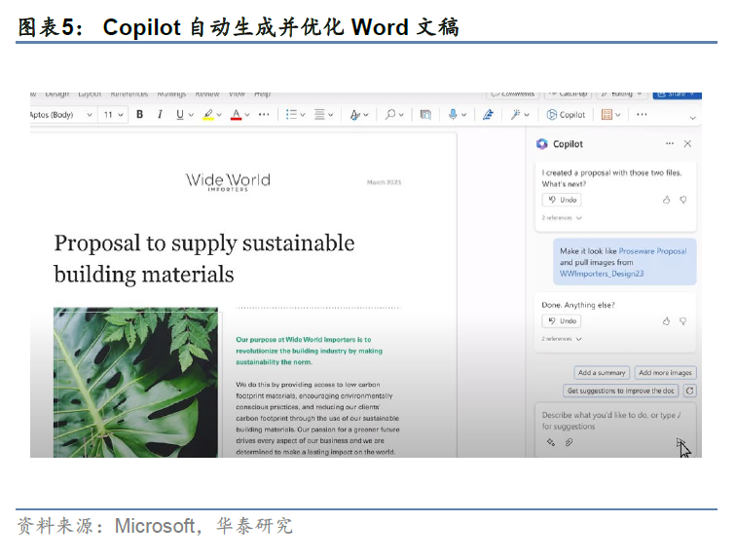Open the Add-ins grid icon

point(607,114)
